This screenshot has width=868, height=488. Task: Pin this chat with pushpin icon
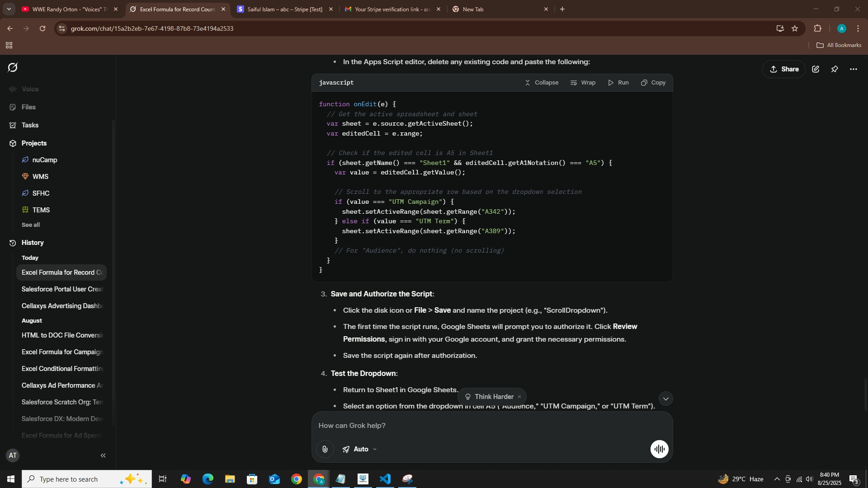point(835,69)
